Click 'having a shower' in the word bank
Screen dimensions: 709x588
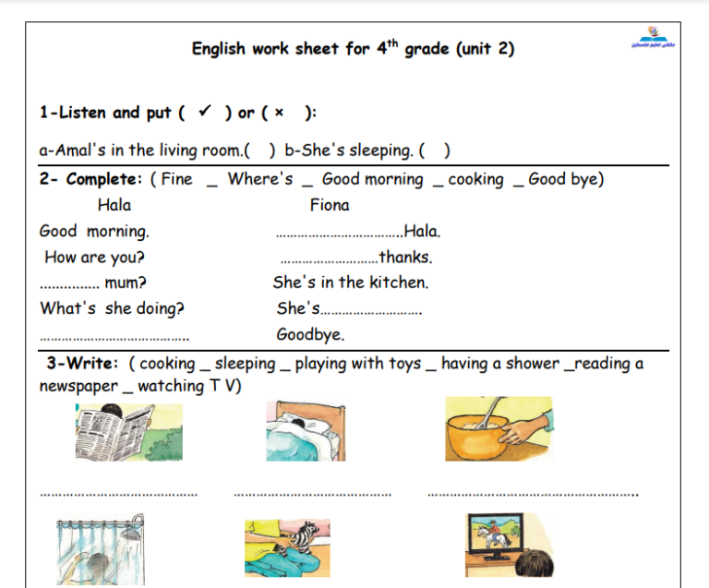500,364
